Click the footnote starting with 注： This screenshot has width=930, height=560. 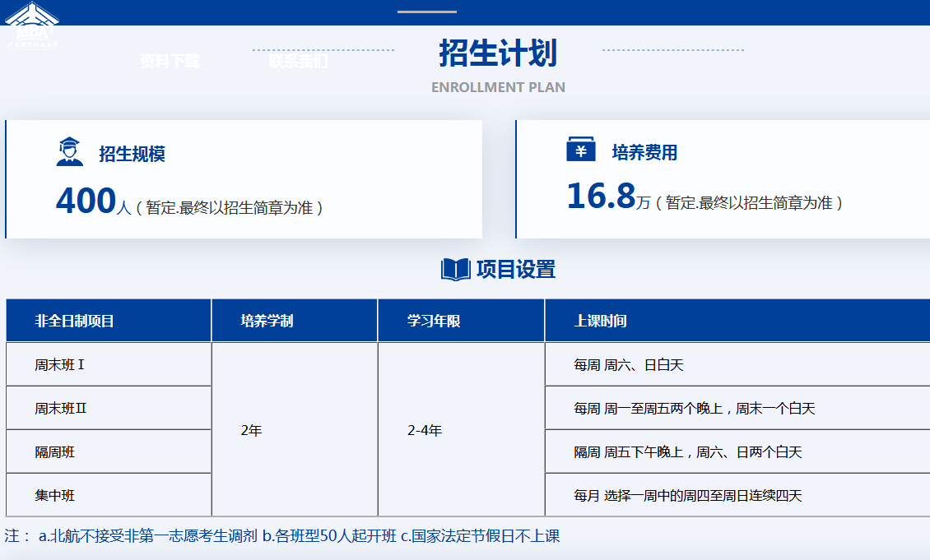point(282,536)
